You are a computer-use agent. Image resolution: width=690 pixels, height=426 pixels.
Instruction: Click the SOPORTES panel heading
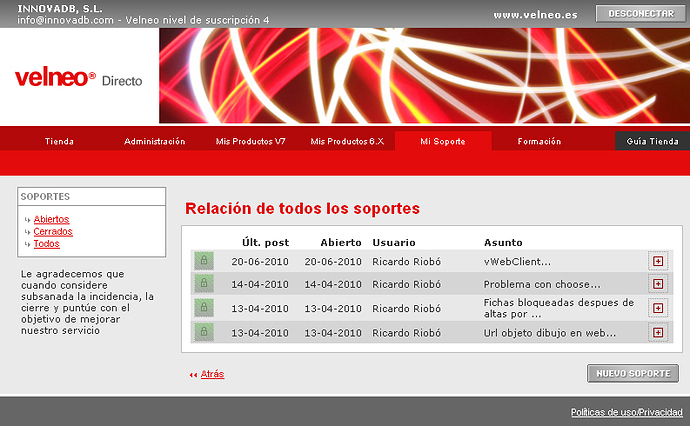(x=45, y=196)
